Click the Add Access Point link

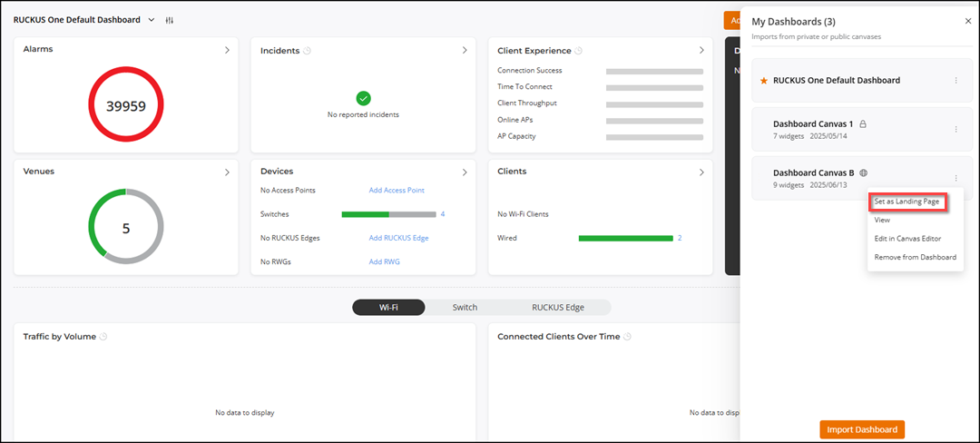click(x=397, y=191)
